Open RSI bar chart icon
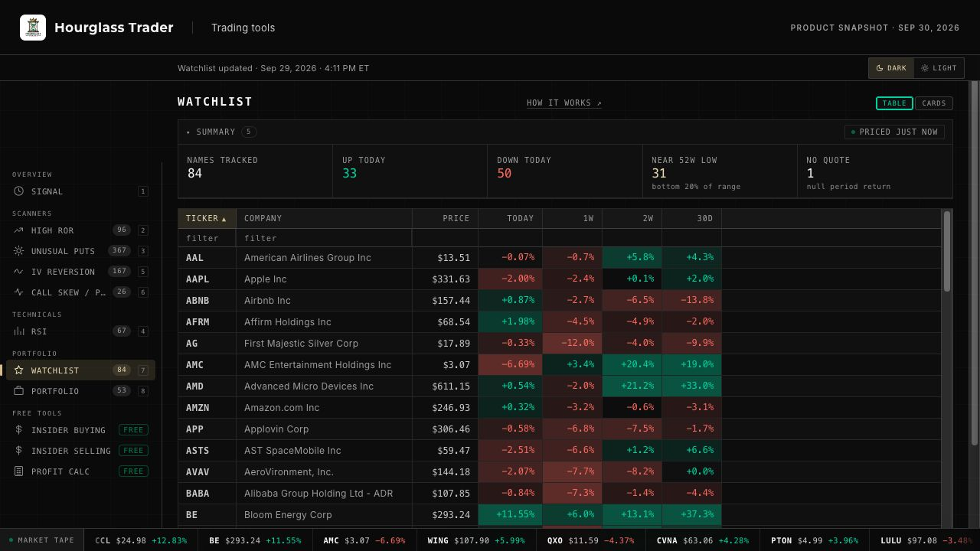This screenshot has height=551, width=980. point(18,331)
